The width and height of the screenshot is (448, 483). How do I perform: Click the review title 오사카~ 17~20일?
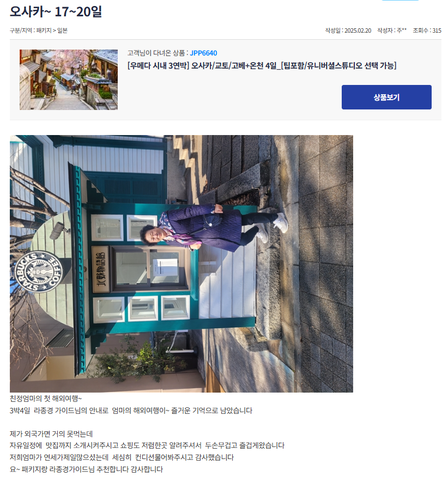pos(56,11)
